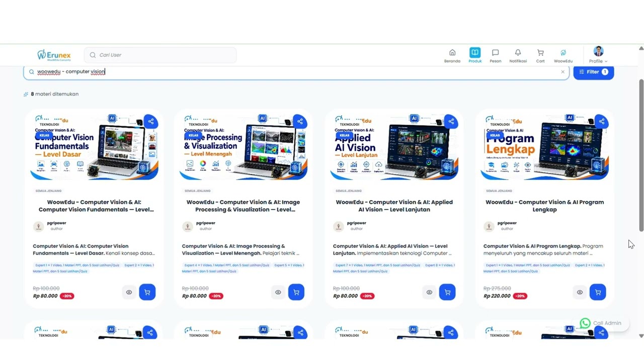Open the Computer Vision Fundamentals thumbnail
The image size is (644, 362).
point(95,147)
